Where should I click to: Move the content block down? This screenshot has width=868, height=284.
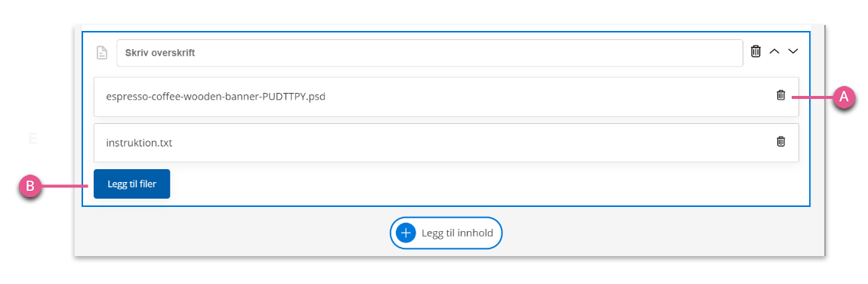(793, 51)
